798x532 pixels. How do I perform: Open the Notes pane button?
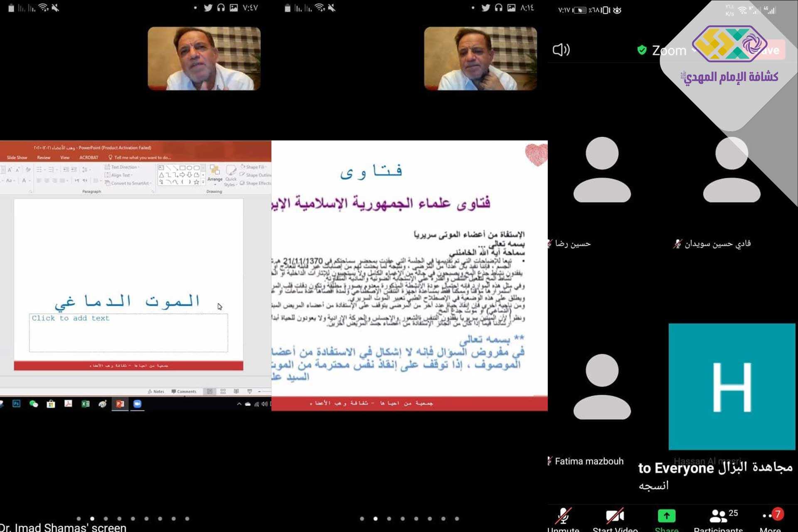click(x=156, y=392)
